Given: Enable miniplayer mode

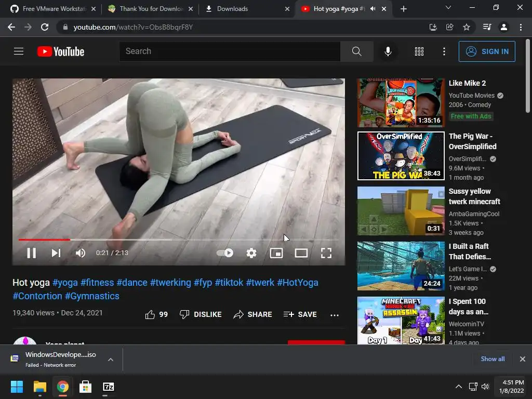Looking at the screenshot, I should coord(276,253).
